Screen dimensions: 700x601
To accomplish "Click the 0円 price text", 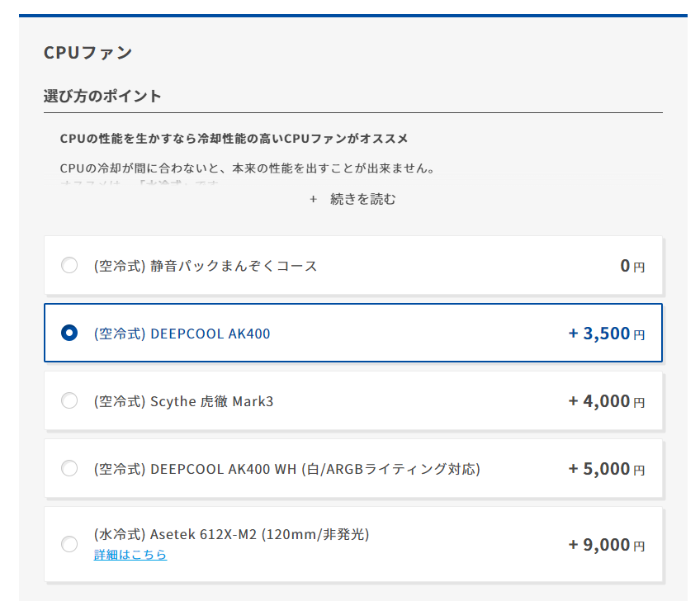I will pyautogui.click(x=632, y=266).
